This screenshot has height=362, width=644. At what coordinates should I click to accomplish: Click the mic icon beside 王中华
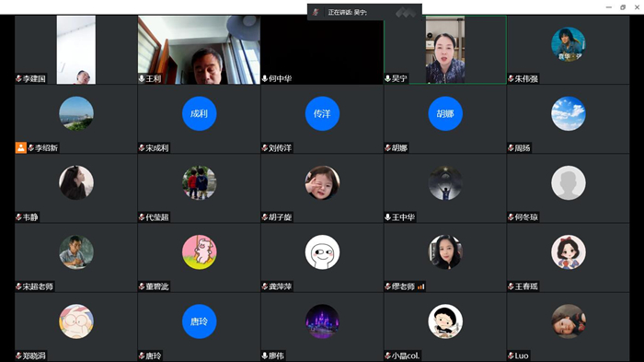[x=387, y=216]
